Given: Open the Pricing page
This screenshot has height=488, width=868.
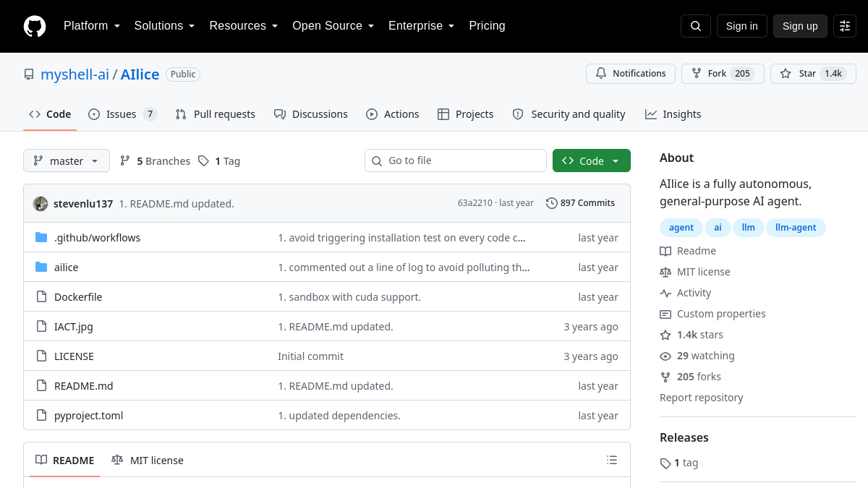Looking at the screenshot, I should click(x=487, y=26).
